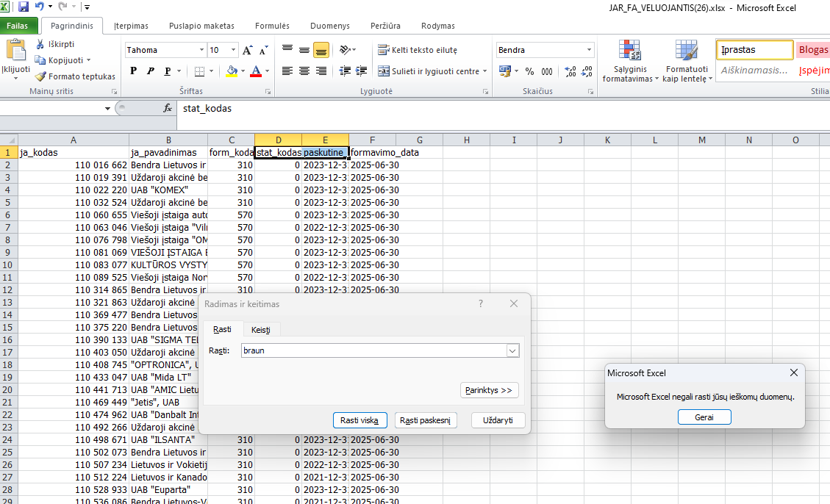This screenshot has height=504, width=830.
Task: Expand the Bendra number format dropdown
Action: (x=589, y=51)
